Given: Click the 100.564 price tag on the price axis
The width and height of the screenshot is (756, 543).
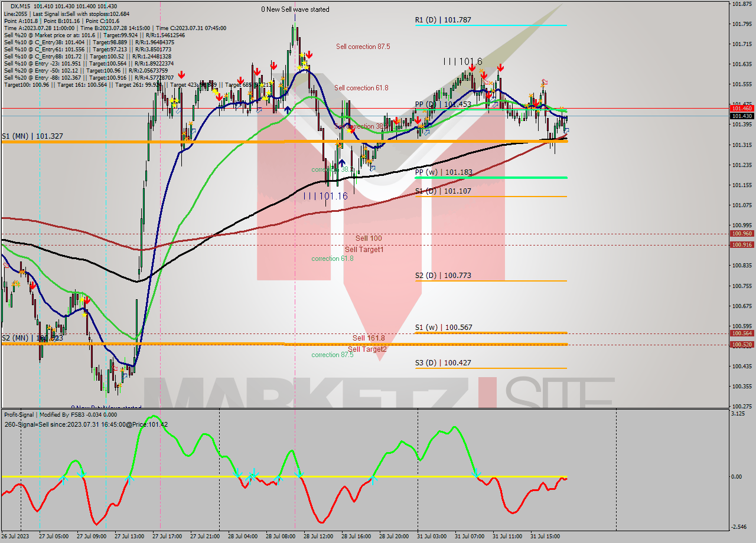Looking at the screenshot, I should (742, 333).
